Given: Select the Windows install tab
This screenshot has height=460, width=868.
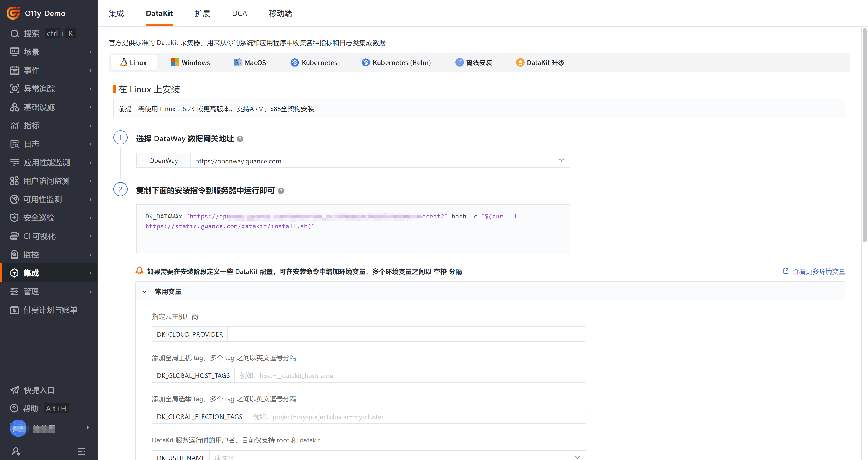Looking at the screenshot, I should coord(190,63).
